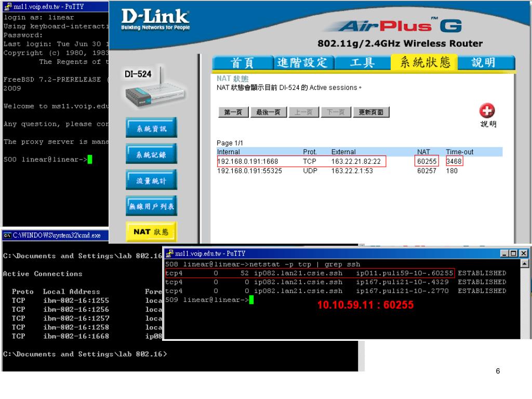The height and width of the screenshot is (399, 532).
Task: Click Active Connections text in cmd window
Action: point(43,273)
